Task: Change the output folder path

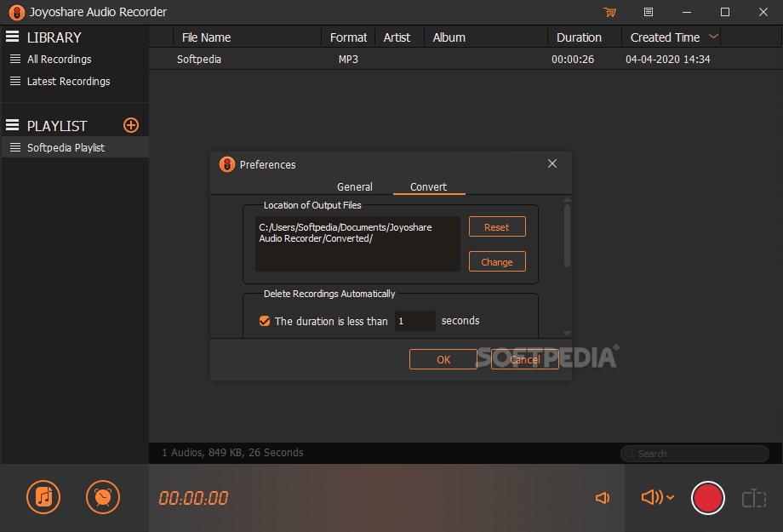Action: [497, 261]
